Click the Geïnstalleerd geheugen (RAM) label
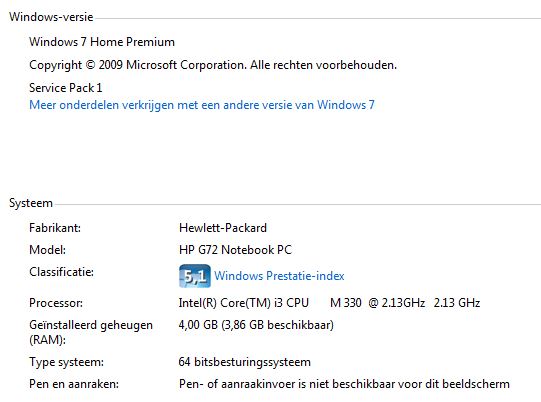 (x=91, y=332)
